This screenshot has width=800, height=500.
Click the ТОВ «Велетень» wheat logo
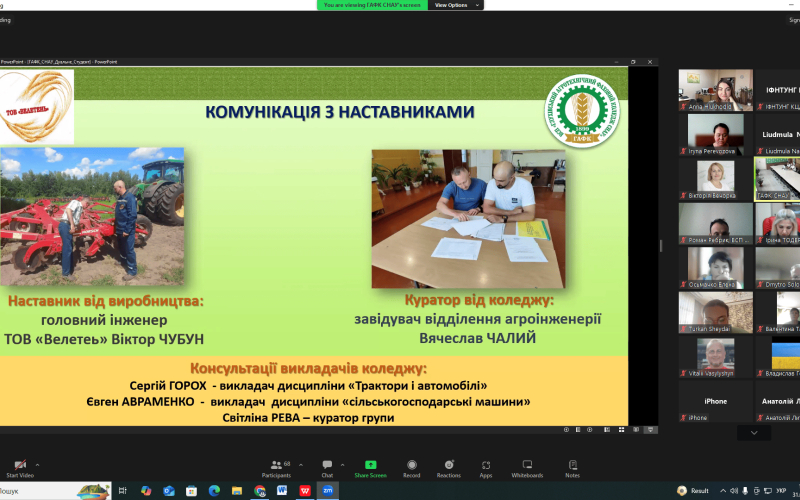[37, 107]
